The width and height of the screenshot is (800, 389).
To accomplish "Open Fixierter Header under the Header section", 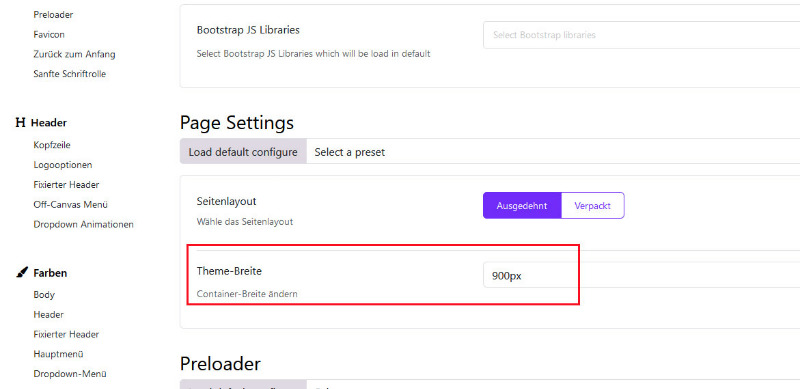I will tap(66, 184).
